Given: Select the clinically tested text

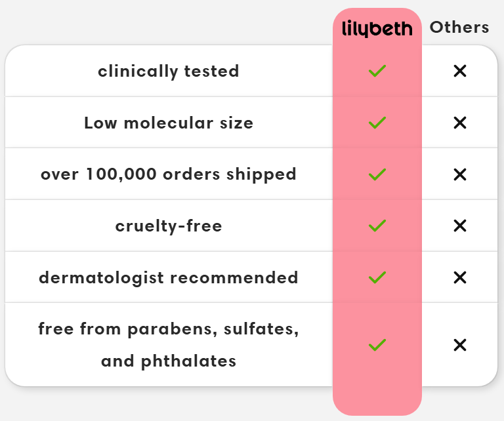Looking at the screenshot, I should click(169, 71).
